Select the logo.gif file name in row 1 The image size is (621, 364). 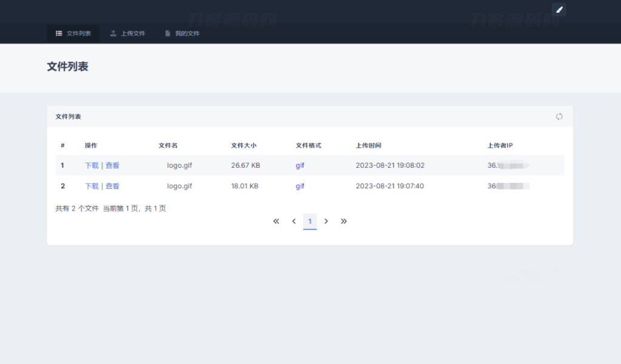[180, 165]
